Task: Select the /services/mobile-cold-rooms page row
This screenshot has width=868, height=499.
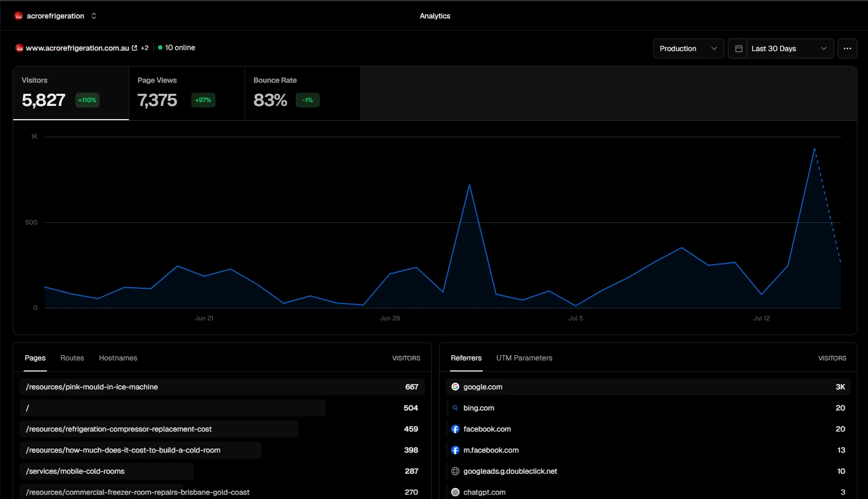Action: pyautogui.click(x=222, y=471)
